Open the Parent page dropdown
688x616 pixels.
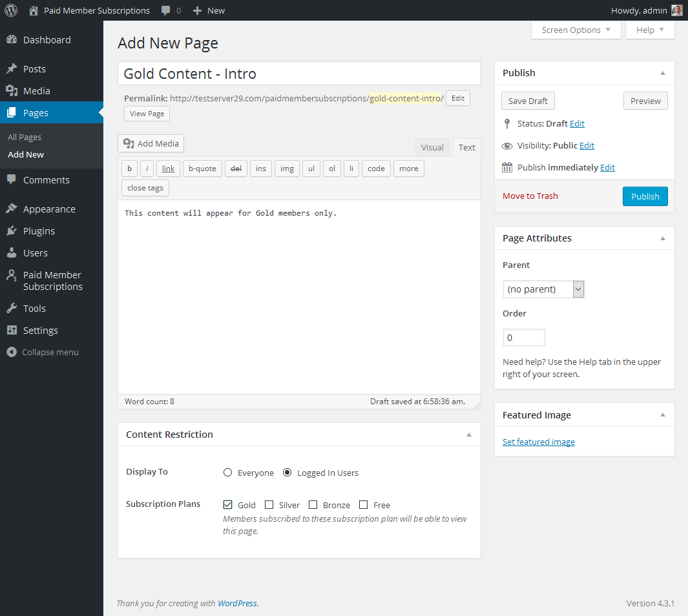(x=543, y=289)
